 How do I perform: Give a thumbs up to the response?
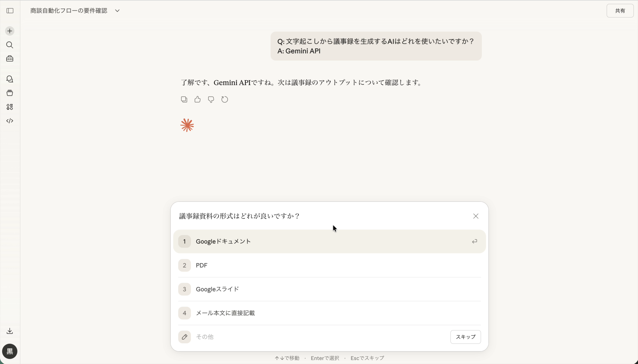tap(197, 99)
